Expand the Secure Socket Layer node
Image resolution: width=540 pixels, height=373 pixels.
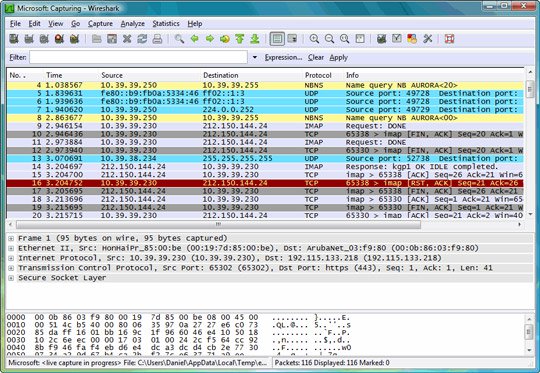click(x=11, y=278)
